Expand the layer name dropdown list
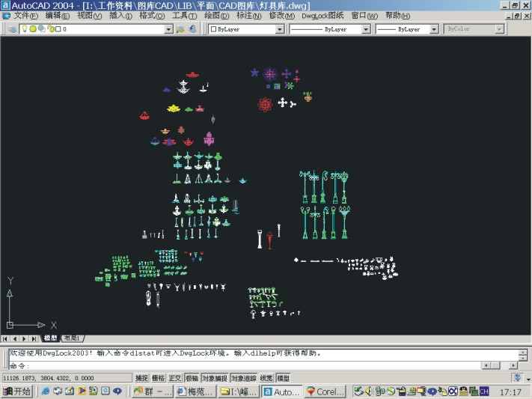The height and width of the screenshot is (399, 532). point(168,29)
